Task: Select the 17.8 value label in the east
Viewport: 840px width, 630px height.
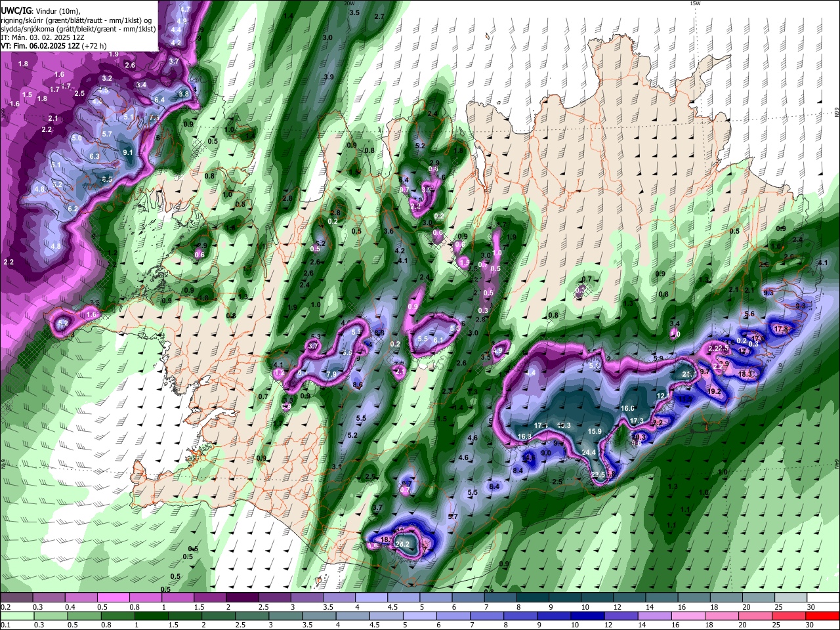Action: pos(781,329)
